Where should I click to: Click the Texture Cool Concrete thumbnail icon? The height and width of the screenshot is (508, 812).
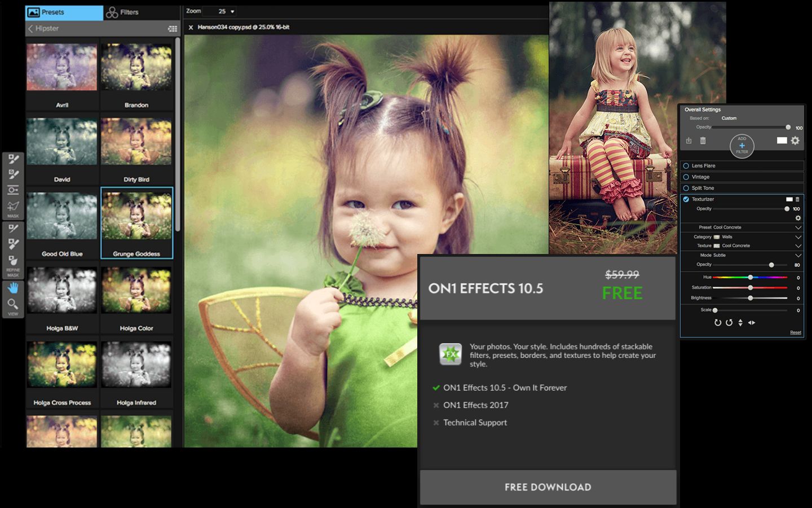tap(717, 246)
